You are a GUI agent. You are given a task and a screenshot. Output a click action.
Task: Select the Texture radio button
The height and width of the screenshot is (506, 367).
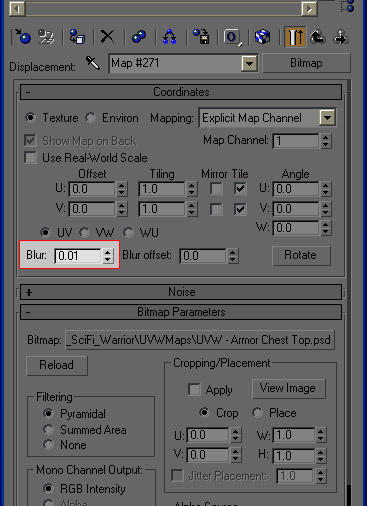(x=30, y=118)
